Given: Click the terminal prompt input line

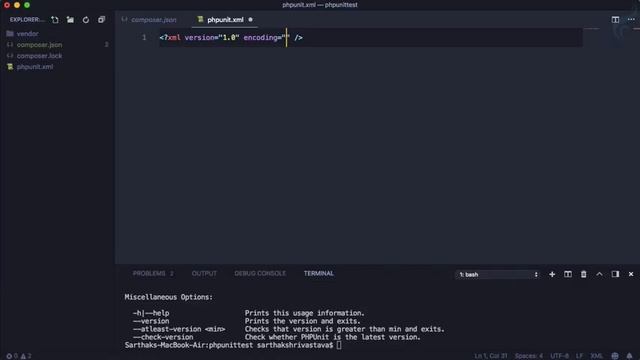Looking at the screenshot, I should tap(233, 345).
